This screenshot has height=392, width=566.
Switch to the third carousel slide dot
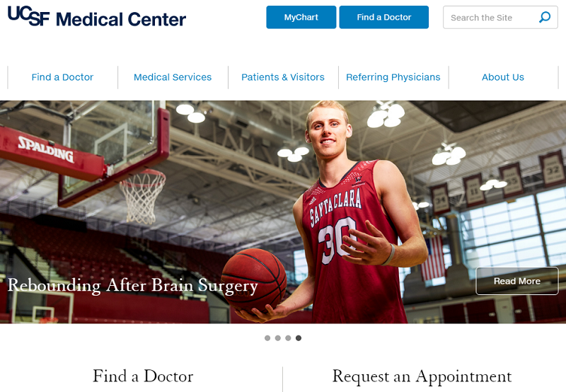click(x=288, y=338)
